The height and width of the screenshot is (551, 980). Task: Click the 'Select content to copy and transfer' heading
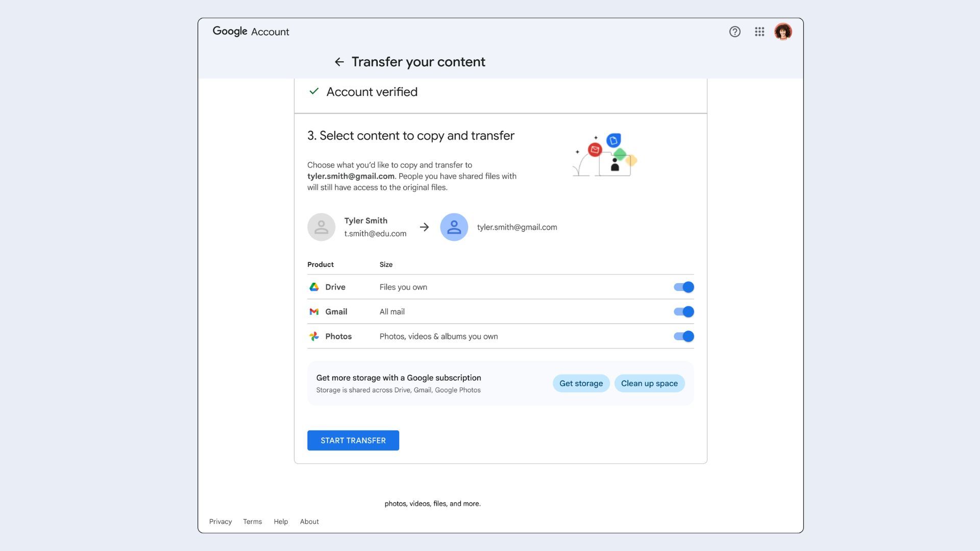coord(411,136)
